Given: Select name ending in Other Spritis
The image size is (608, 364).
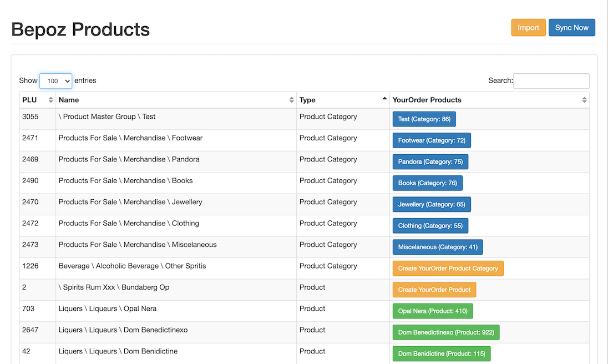Looking at the screenshot, I should tap(132, 266).
